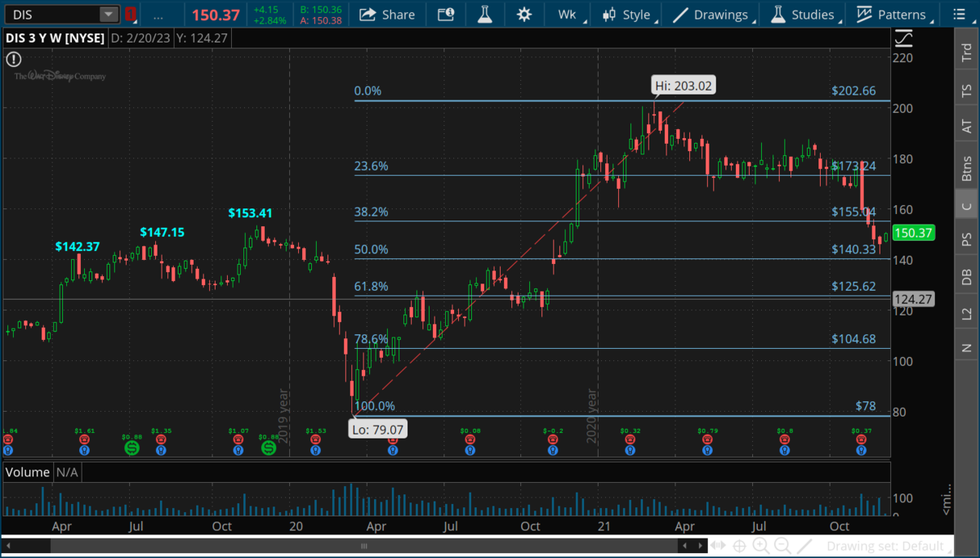Click the earnings phone icon under $0.32
The height and width of the screenshot is (558, 980).
(630, 440)
